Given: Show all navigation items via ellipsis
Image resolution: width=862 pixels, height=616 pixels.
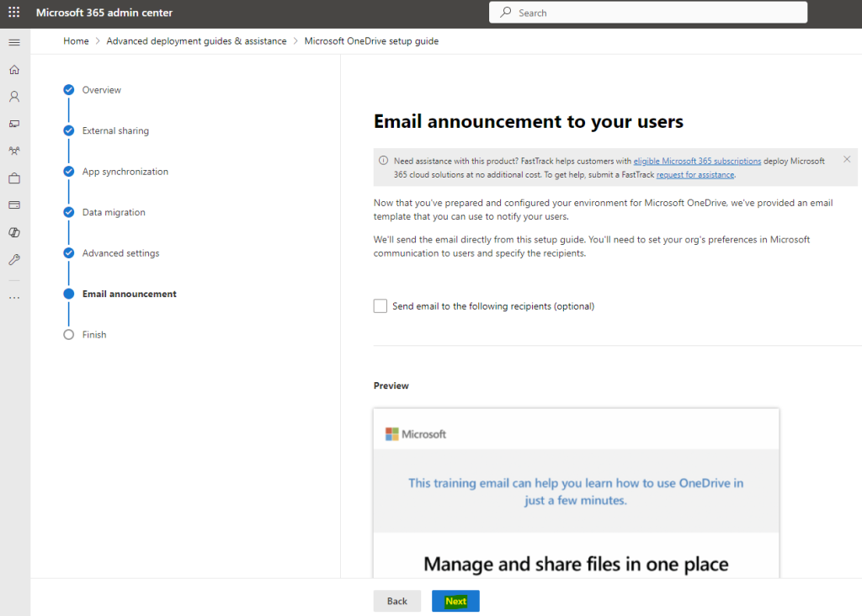Looking at the screenshot, I should [x=14, y=298].
